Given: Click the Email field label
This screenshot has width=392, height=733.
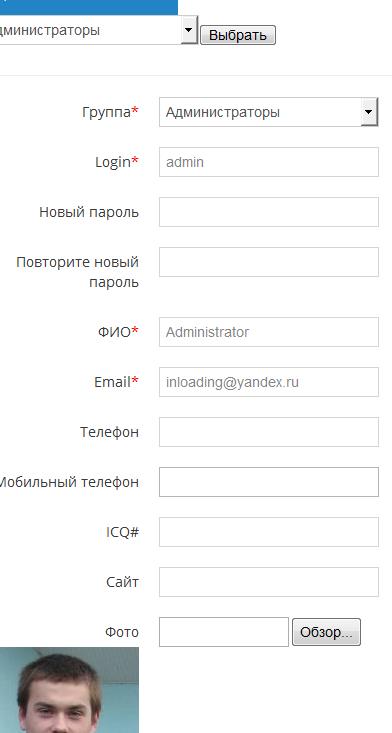Looking at the screenshot, I should [116, 382].
